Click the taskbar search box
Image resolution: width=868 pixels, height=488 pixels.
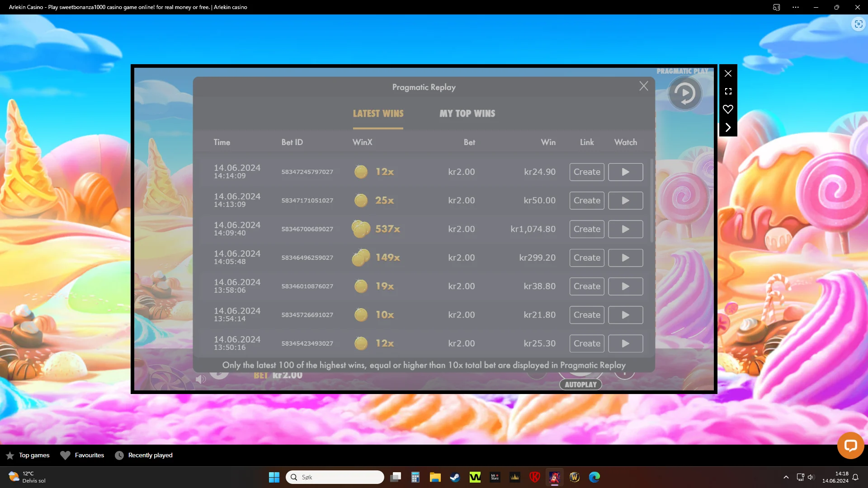pyautogui.click(x=335, y=477)
